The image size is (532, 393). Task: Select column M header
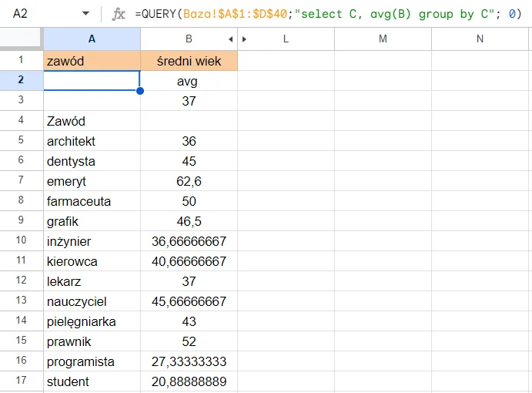pyautogui.click(x=383, y=39)
